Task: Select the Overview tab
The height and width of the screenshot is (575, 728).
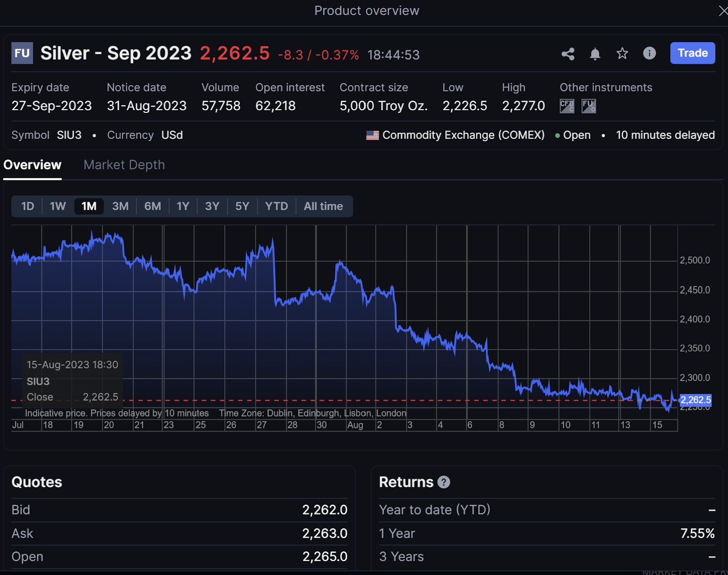Action: click(x=32, y=165)
